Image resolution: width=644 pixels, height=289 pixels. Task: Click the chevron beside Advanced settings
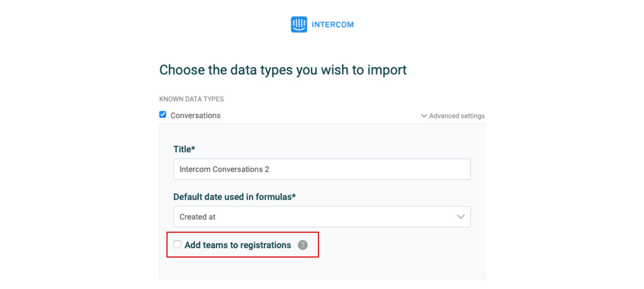(424, 116)
